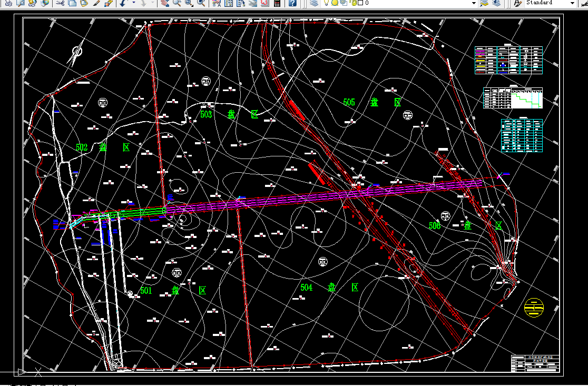
Task: Open the Properties palette icon
Action: pyautogui.click(x=217, y=3)
